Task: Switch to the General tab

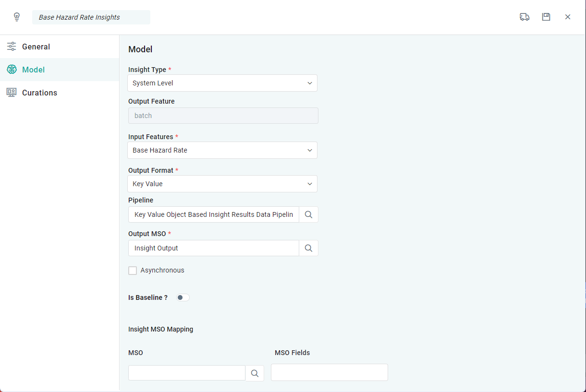Action: coord(36,47)
